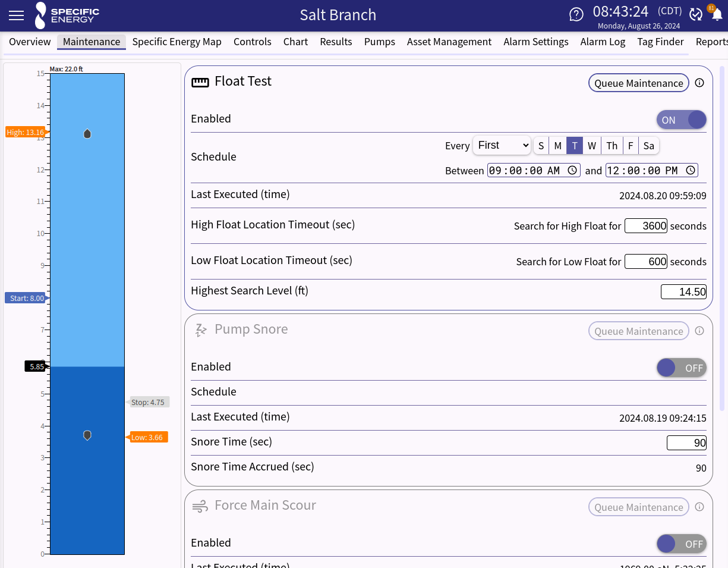This screenshot has width=728, height=568.
Task: Click the Pump Snore section icon
Action: (201, 330)
